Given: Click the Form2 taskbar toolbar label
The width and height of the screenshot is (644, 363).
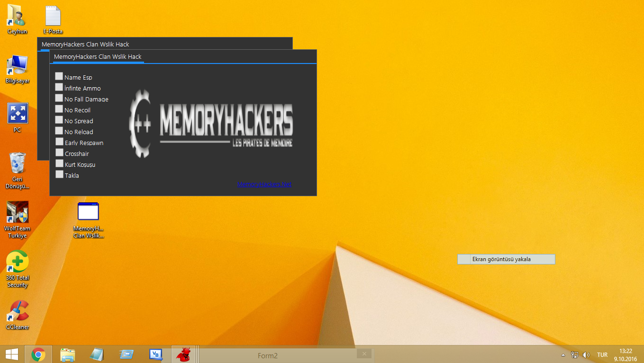Looking at the screenshot, I should pos(268,356).
